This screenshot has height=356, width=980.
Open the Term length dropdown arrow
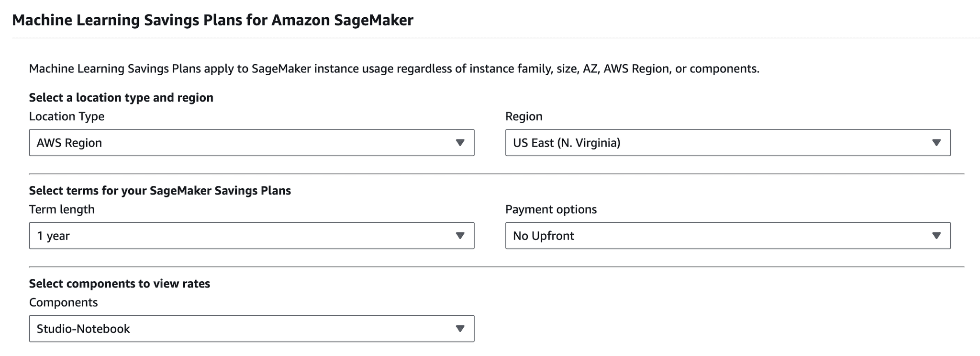(x=460, y=236)
